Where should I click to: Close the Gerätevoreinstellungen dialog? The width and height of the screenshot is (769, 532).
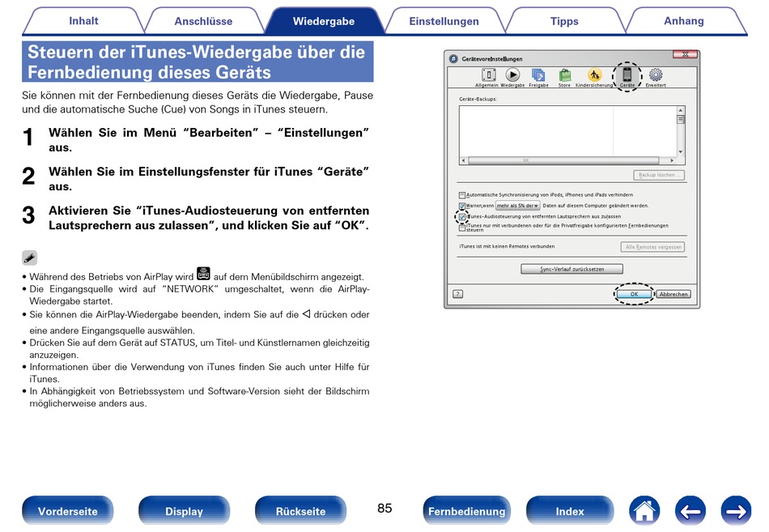click(685, 54)
